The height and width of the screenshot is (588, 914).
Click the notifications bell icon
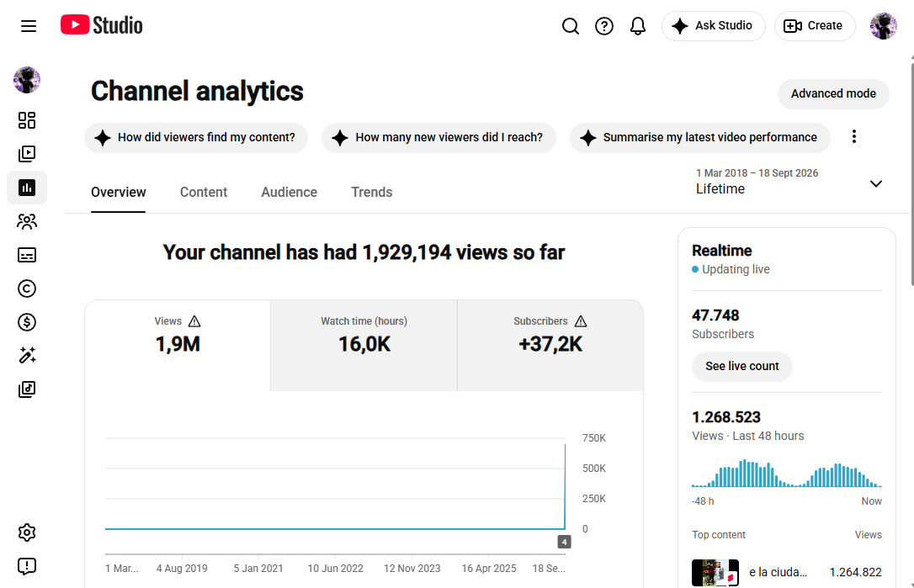(x=638, y=25)
